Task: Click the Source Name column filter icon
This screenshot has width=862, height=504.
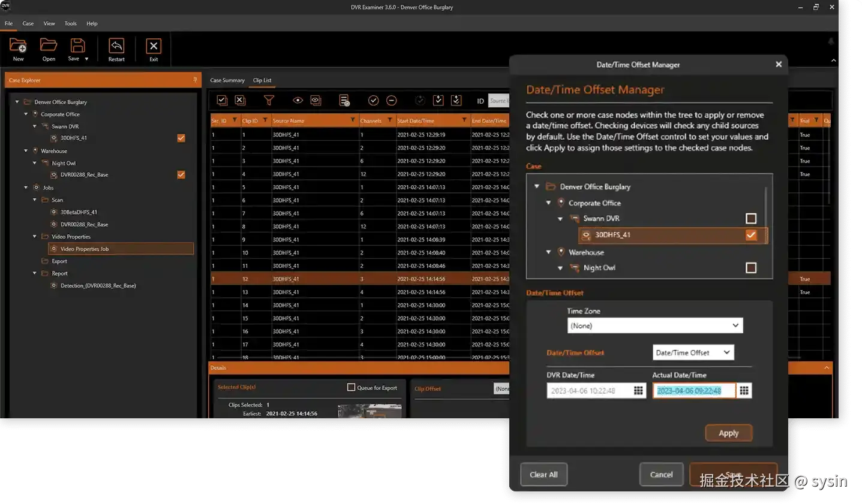Action: pos(353,120)
